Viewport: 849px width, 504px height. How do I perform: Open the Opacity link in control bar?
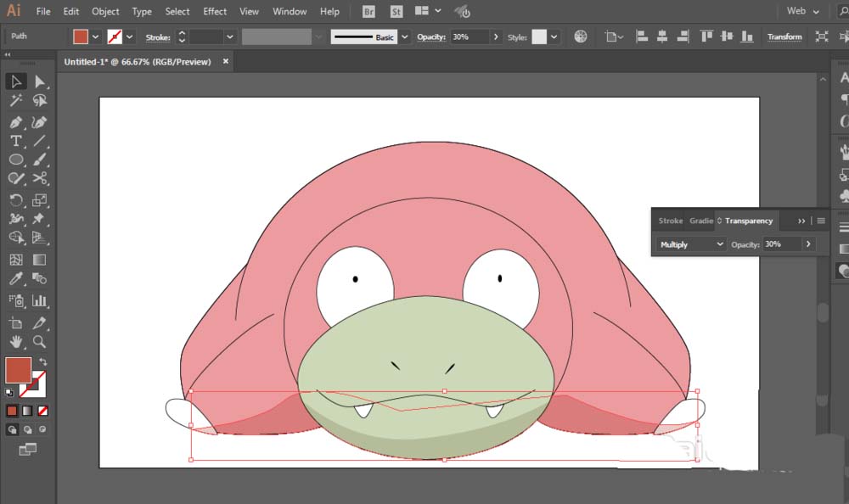pos(431,36)
